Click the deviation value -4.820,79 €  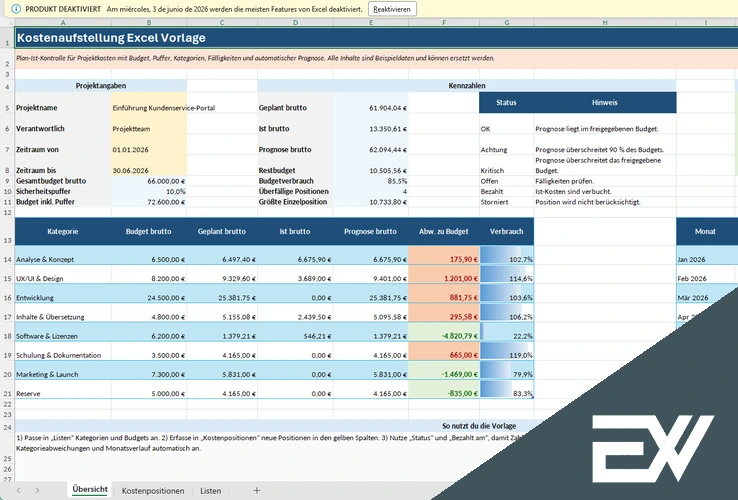pyautogui.click(x=444, y=332)
